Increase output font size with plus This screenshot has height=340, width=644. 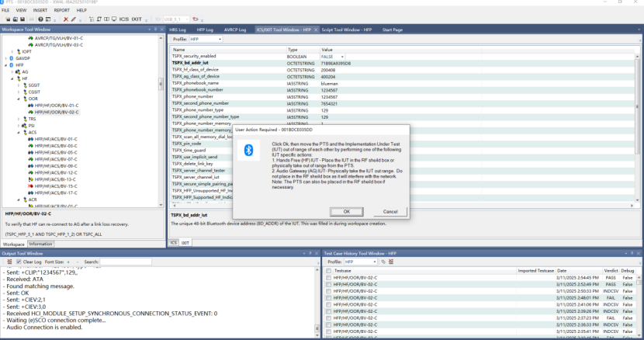point(68,262)
